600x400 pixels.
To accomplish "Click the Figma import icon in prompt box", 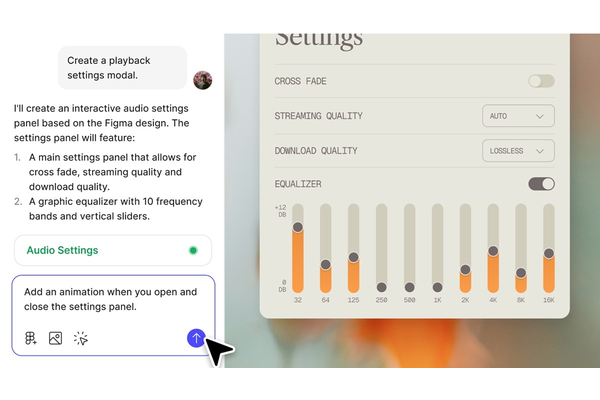I will pos(31,338).
